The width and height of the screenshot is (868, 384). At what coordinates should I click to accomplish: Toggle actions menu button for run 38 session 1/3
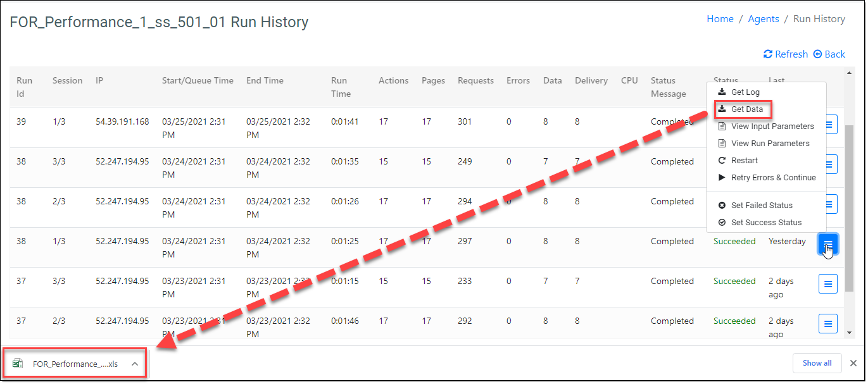tap(828, 244)
